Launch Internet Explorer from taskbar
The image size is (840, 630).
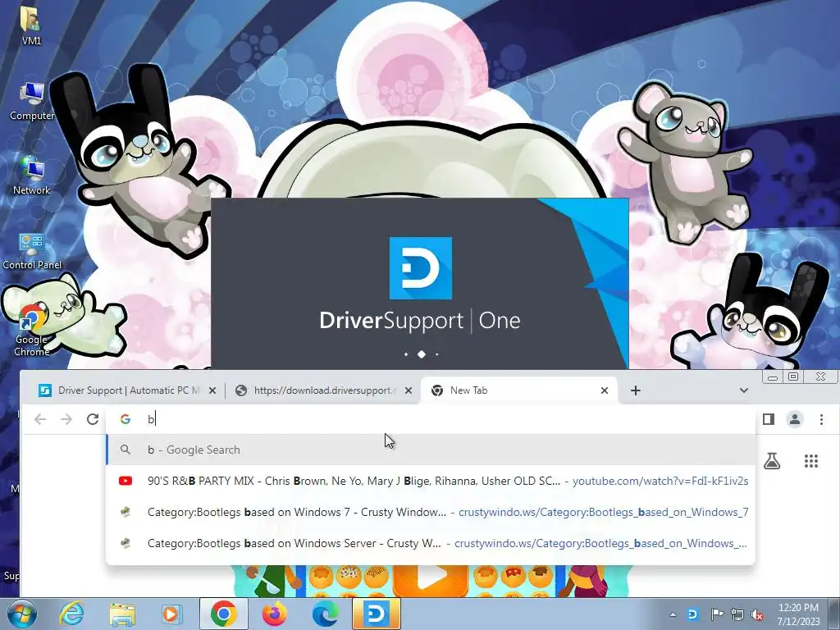click(71, 614)
